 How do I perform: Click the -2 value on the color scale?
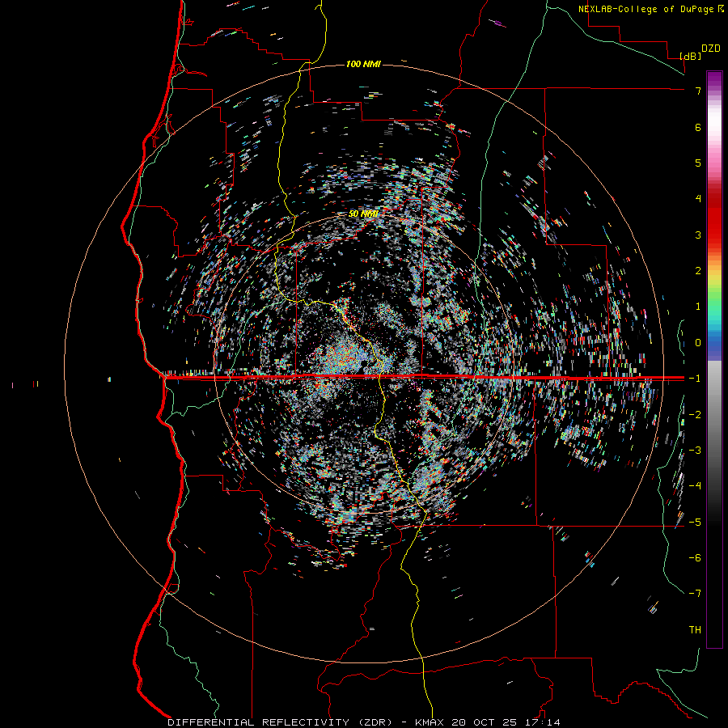(x=695, y=414)
